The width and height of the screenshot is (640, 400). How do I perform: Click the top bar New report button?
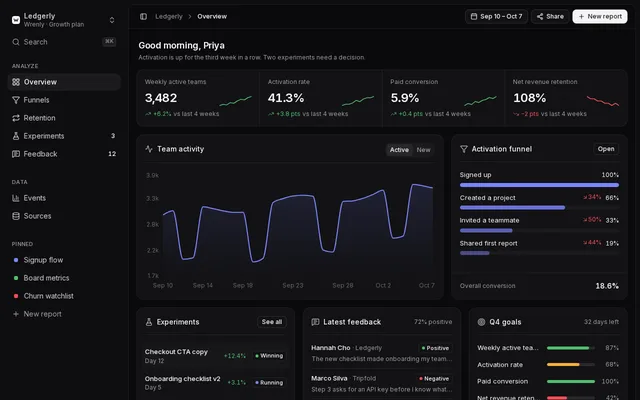[x=600, y=16]
